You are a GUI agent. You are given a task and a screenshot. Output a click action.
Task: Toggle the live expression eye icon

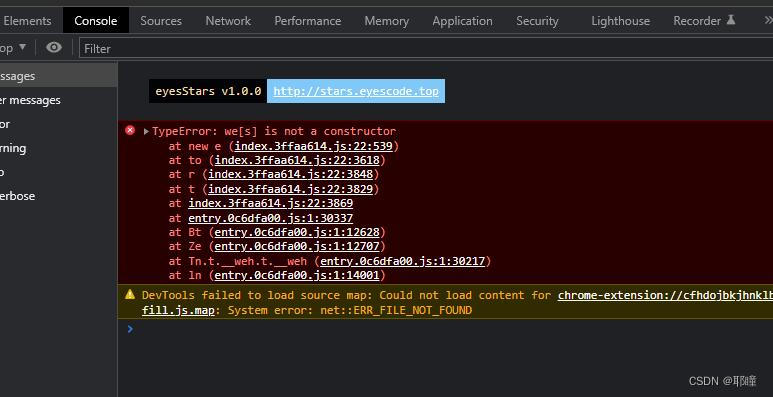coord(54,47)
